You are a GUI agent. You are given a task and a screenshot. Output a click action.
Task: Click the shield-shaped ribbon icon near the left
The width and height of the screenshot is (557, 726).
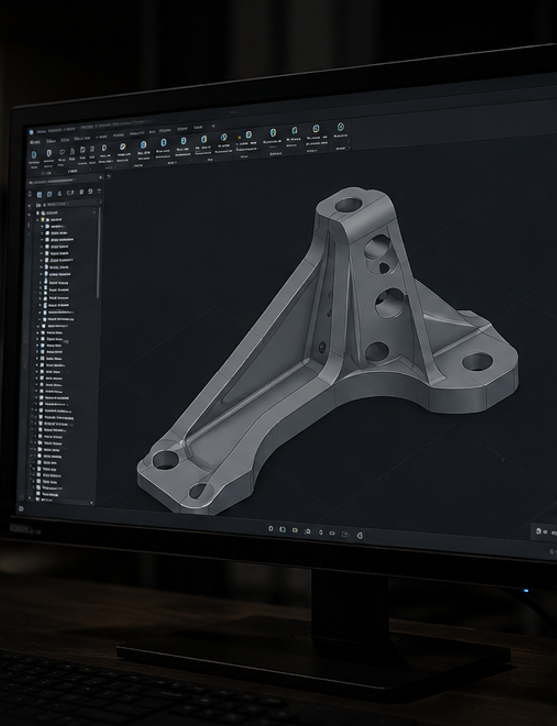coord(49,153)
